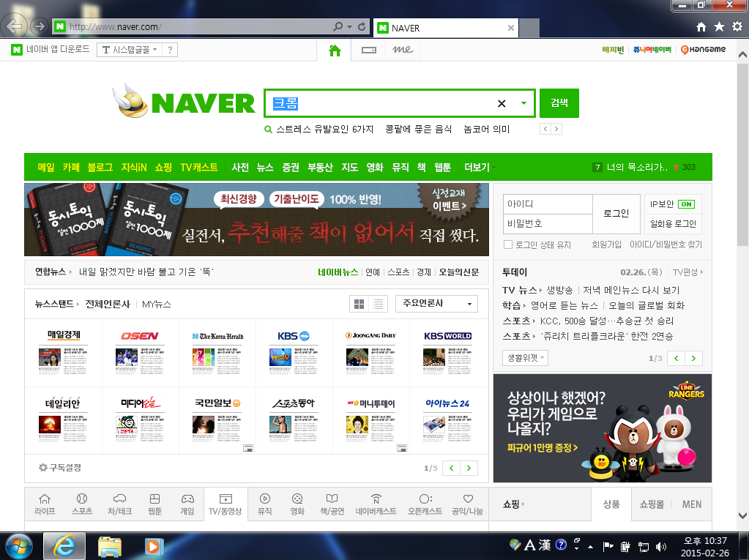
Task: Click the green 검색 search button
Action: 559,103
